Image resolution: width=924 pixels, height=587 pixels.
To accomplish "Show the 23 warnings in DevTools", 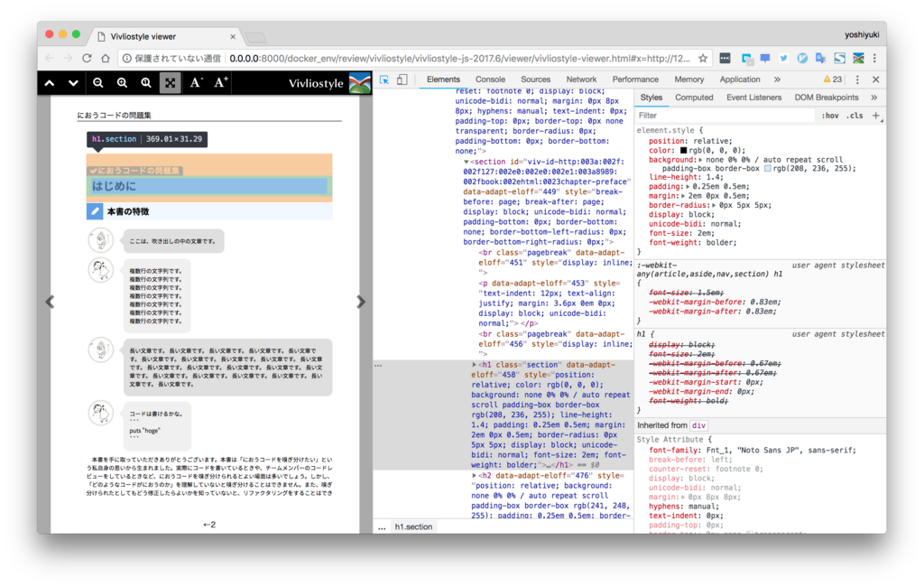I will [x=833, y=79].
